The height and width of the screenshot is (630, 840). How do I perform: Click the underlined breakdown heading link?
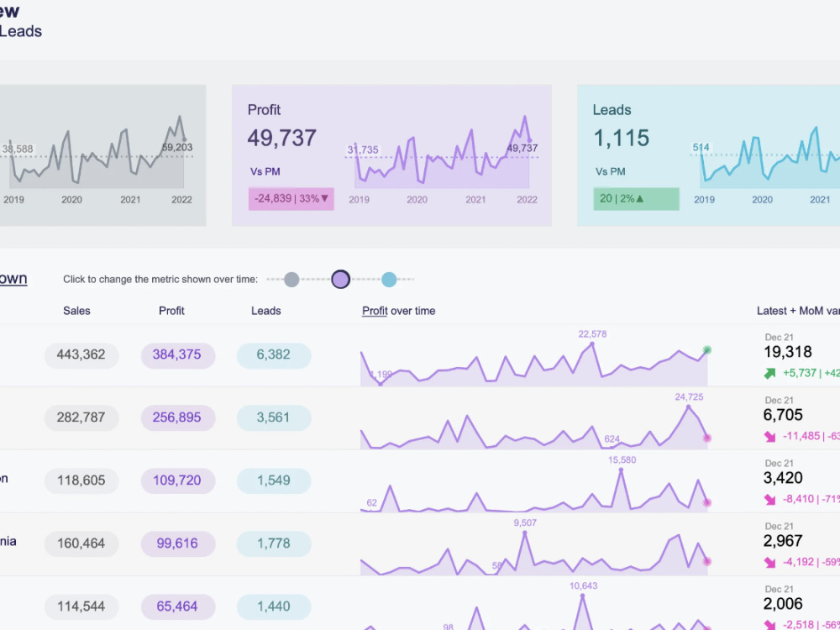(12, 277)
